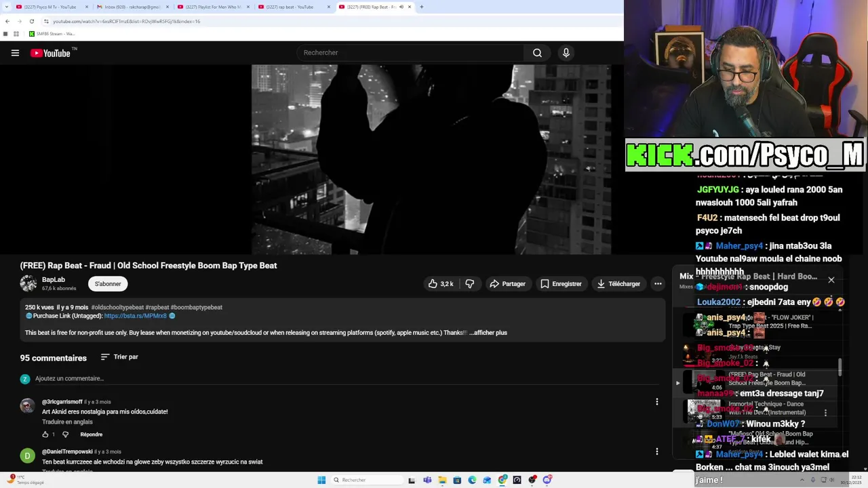Share the video using Partager

click(x=508, y=284)
